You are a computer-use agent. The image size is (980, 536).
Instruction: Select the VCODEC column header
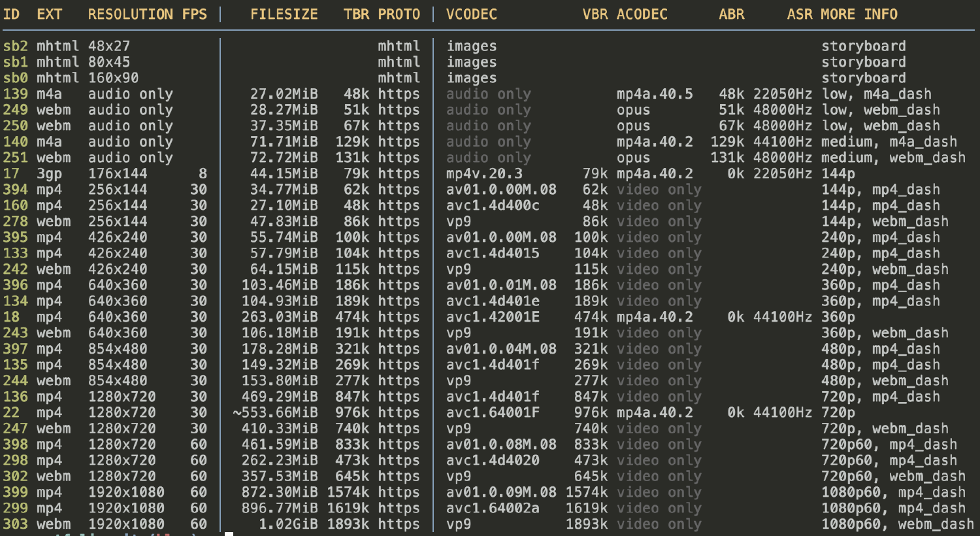click(472, 14)
